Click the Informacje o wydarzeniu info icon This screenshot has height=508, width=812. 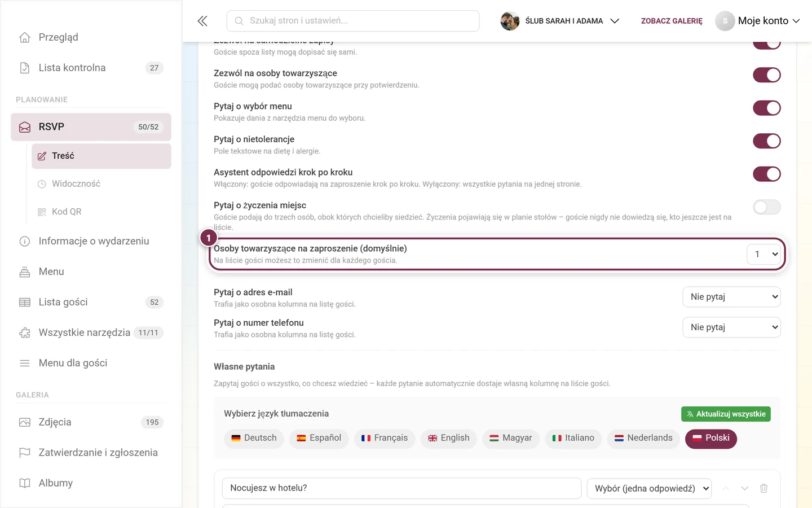[x=25, y=242]
